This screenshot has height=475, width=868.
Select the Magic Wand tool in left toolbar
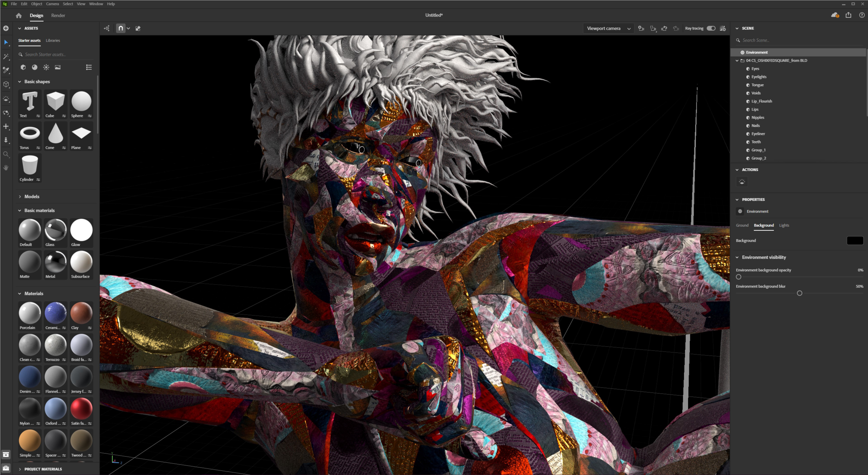[6, 56]
